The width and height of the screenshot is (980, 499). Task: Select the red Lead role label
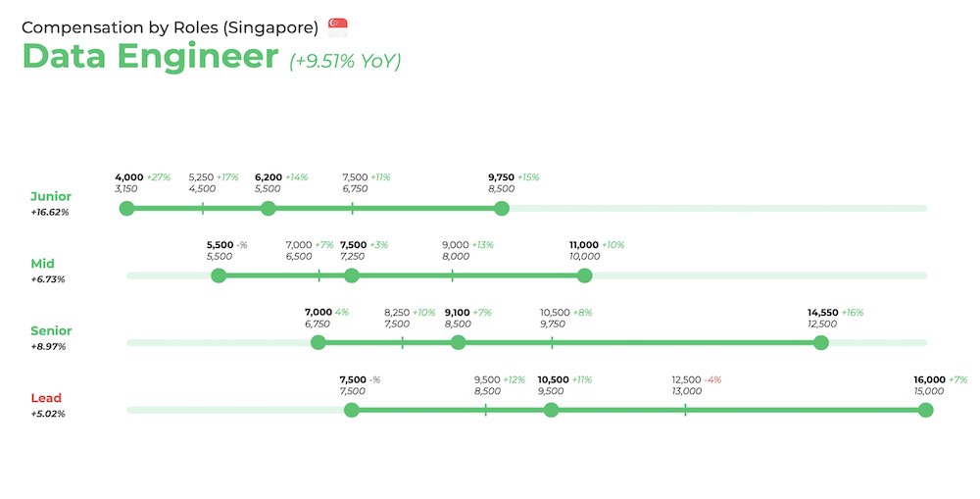[x=46, y=398]
